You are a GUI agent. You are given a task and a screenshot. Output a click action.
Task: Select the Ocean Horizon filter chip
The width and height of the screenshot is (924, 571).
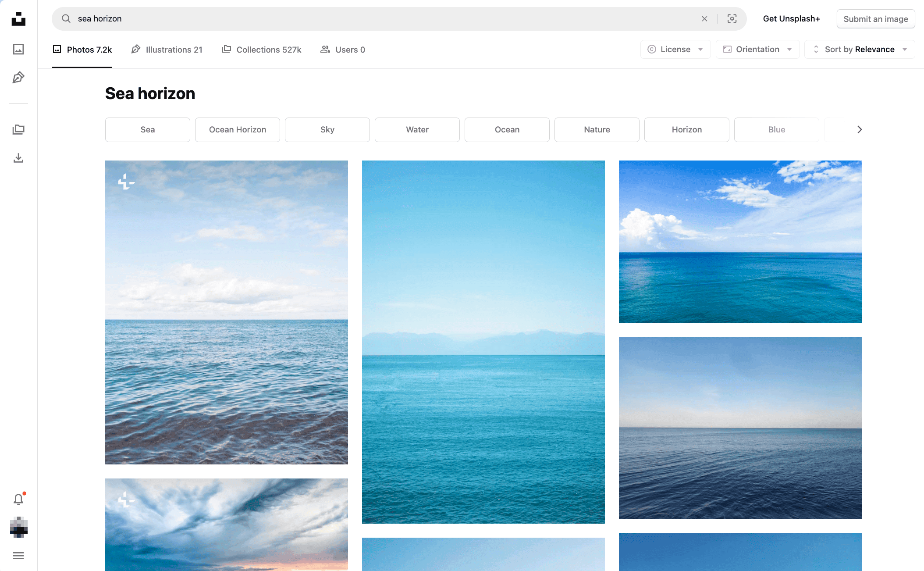tap(237, 129)
